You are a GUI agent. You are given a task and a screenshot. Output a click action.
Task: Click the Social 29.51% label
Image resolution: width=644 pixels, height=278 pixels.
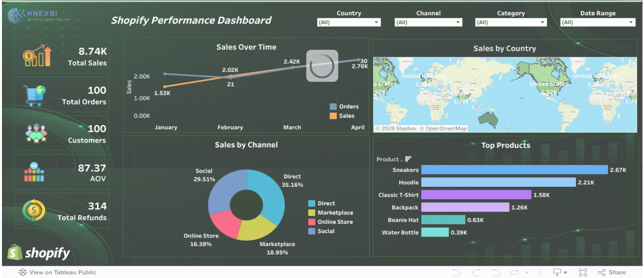[x=204, y=175]
